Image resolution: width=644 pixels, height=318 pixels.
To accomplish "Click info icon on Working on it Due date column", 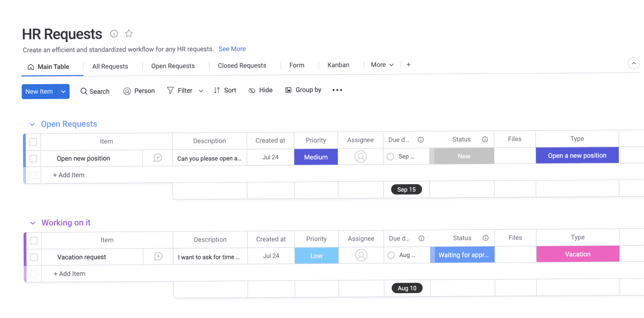I will (x=421, y=238).
